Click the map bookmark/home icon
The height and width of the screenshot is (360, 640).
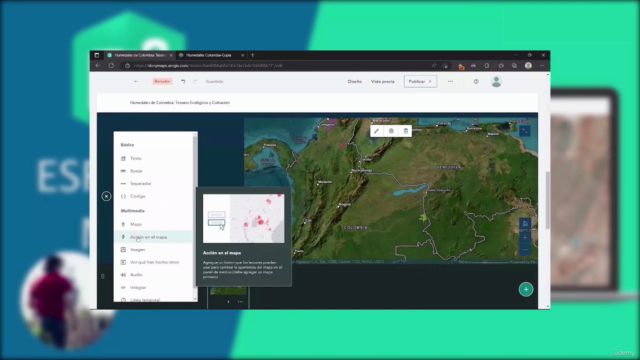click(x=525, y=224)
